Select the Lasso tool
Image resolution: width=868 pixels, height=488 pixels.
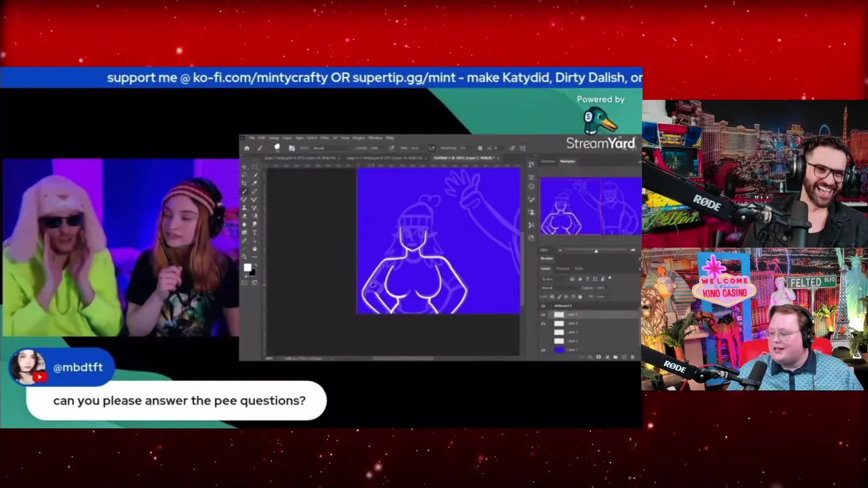(244, 175)
